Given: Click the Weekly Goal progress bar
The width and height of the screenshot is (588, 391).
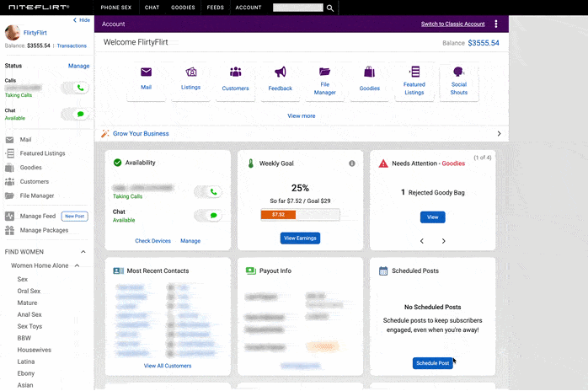Looking at the screenshot, I should (x=301, y=215).
